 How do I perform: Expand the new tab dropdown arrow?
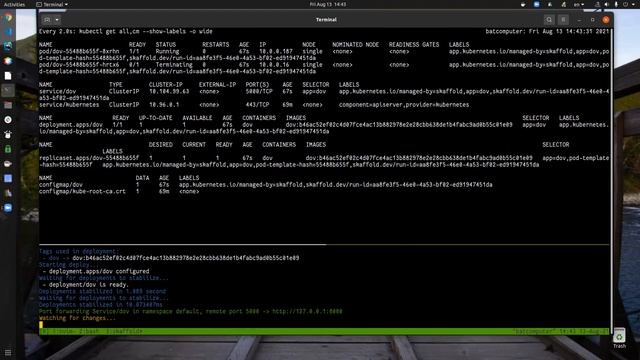57,20
